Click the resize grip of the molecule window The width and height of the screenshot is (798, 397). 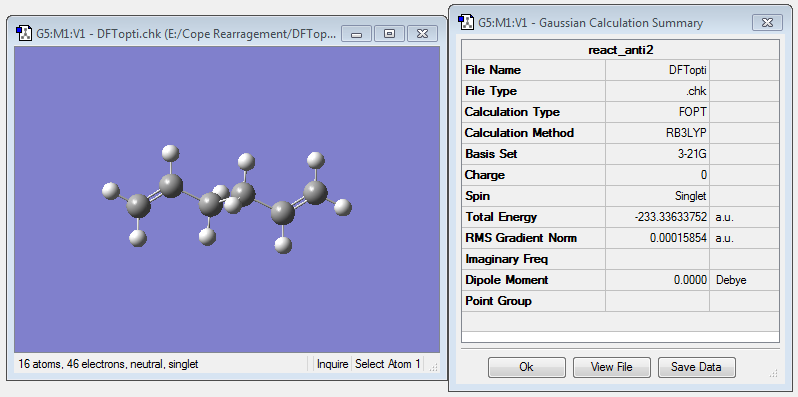(x=434, y=367)
